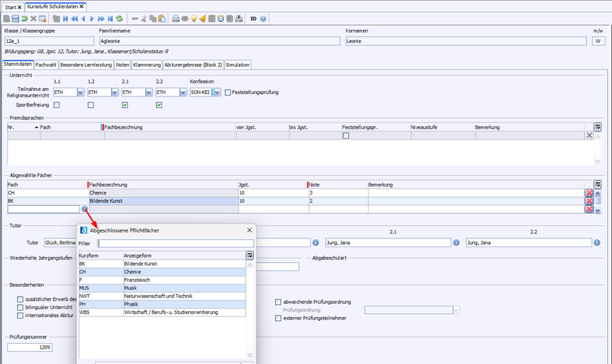The image size is (612, 364).
Task: Click the green refresh arrows toolbar icon
Action: (x=120, y=18)
